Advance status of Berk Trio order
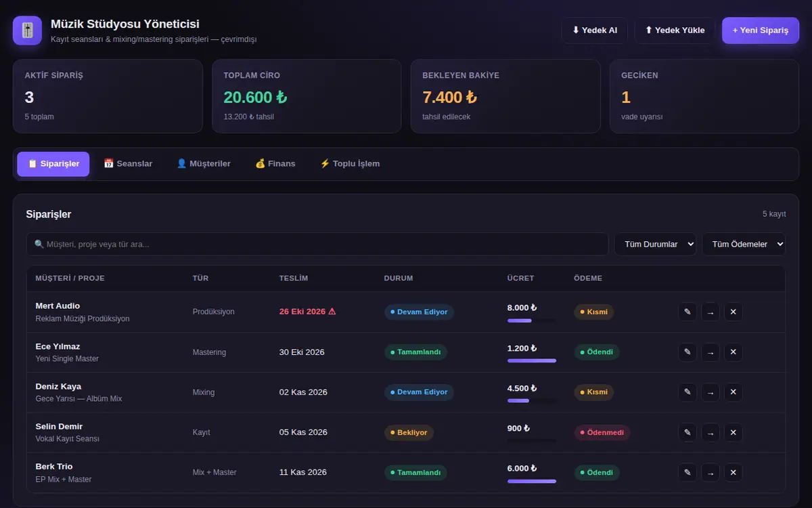The height and width of the screenshot is (508, 812). 710,472
